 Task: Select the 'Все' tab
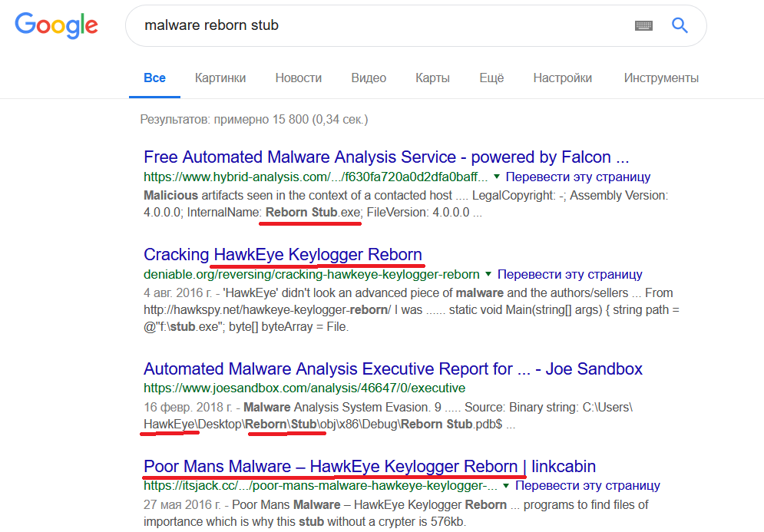pos(154,78)
